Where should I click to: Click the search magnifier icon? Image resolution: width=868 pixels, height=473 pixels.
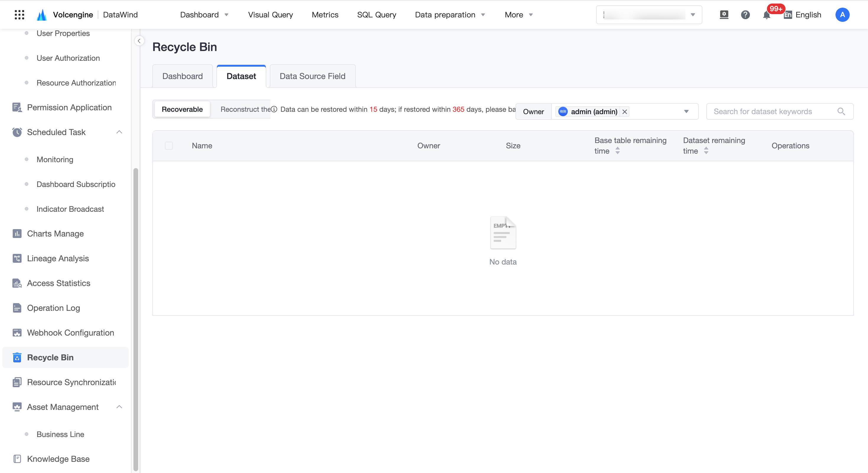[x=841, y=111]
